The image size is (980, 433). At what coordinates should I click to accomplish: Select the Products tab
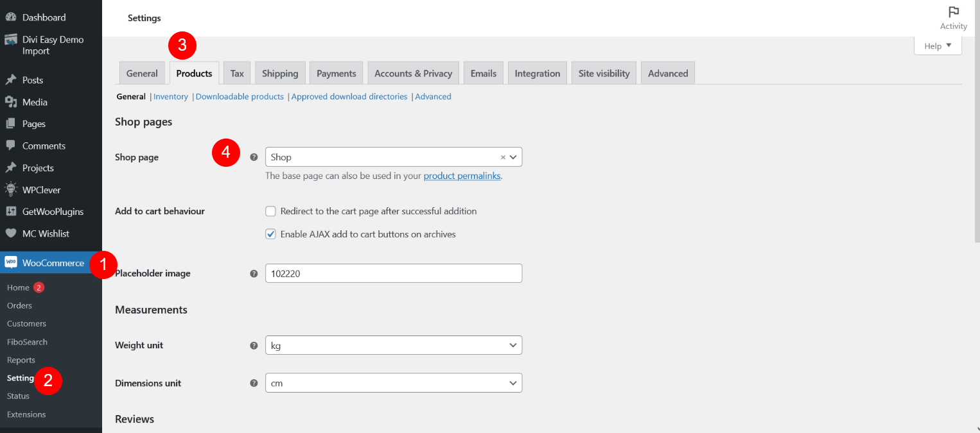point(194,73)
